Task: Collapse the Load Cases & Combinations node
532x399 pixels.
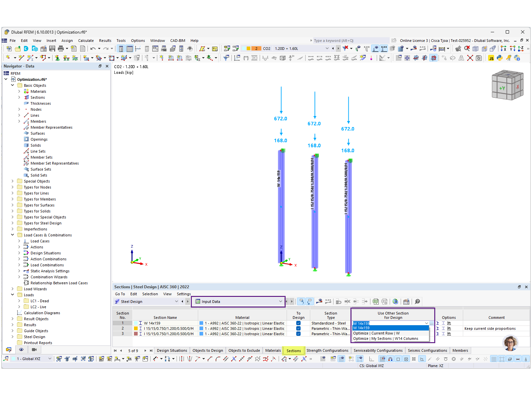Action: pyautogui.click(x=13, y=235)
